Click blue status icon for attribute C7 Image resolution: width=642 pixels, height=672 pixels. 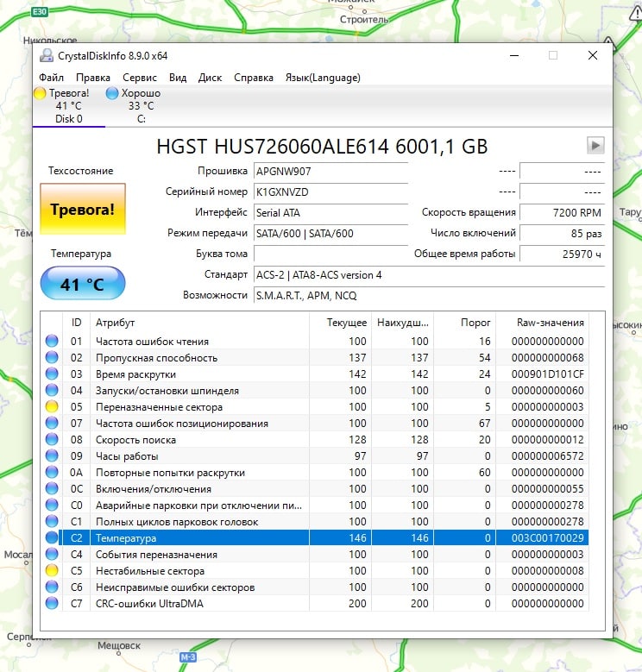[x=52, y=604]
